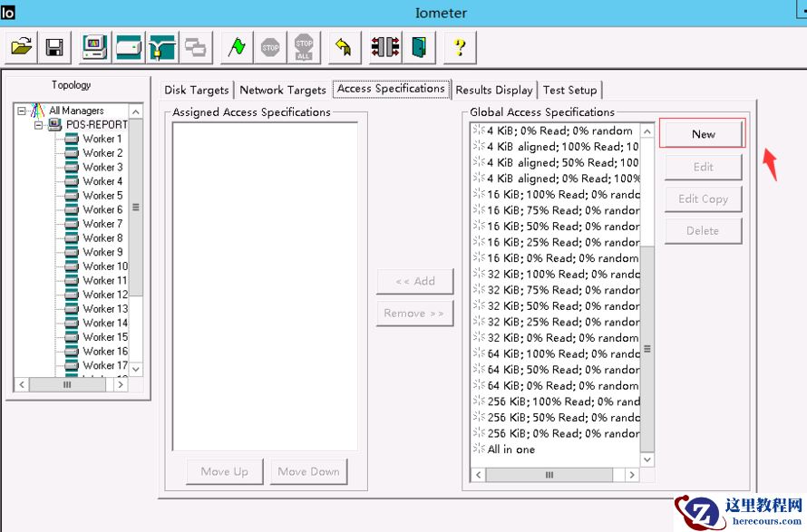The height and width of the screenshot is (532, 807).
Task: Select Worker 5 in topology
Action: [x=102, y=196]
